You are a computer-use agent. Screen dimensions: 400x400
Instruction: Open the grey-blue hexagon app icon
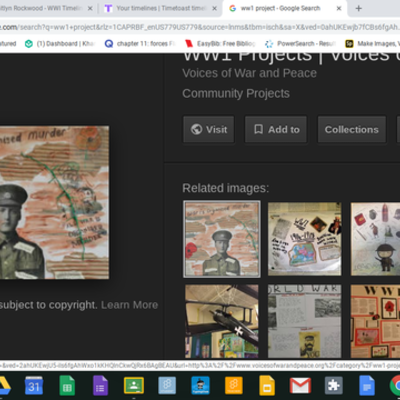167,386
